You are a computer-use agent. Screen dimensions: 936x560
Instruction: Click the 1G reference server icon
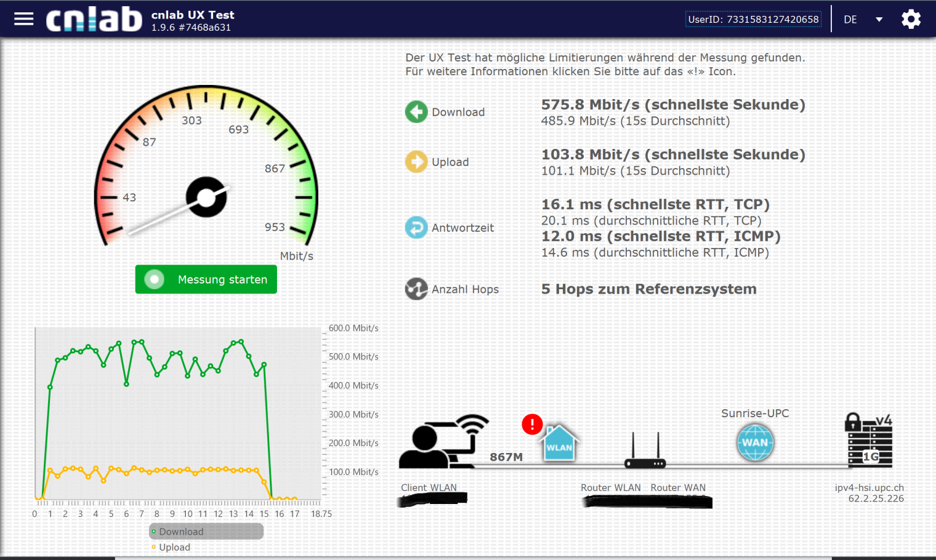point(869,441)
